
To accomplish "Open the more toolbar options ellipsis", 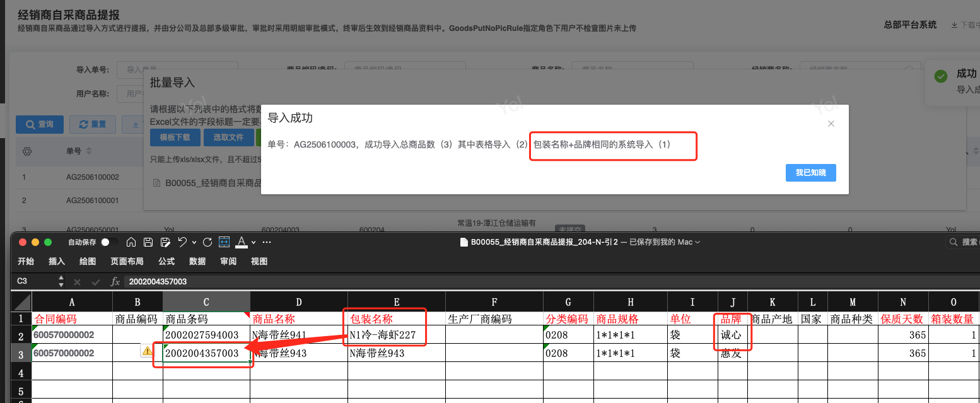I will coord(267,242).
